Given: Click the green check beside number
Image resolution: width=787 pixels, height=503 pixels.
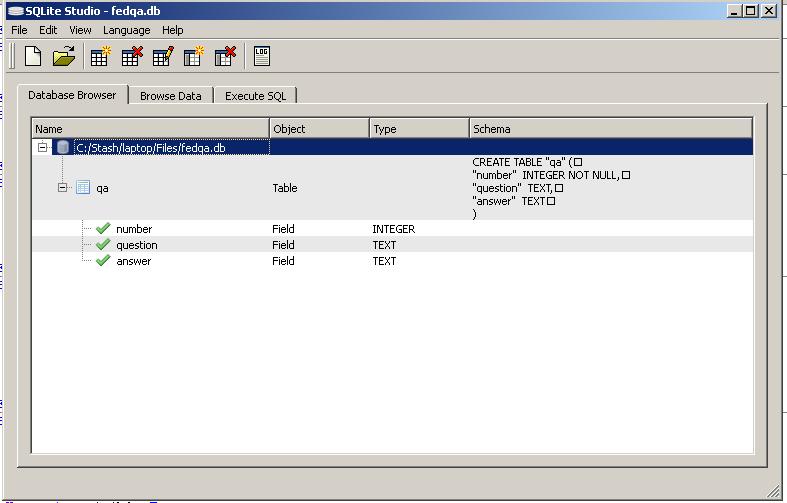Looking at the screenshot, I should [x=103, y=228].
